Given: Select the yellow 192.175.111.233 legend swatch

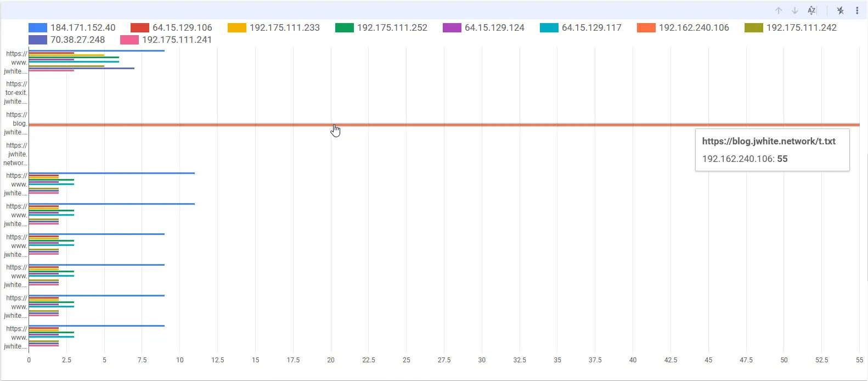Looking at the screenshot, I should pos(237,27).
